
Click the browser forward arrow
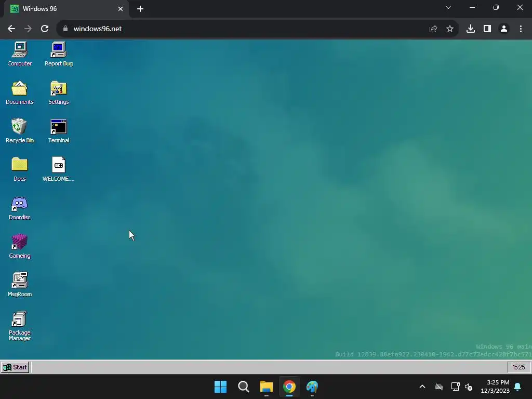[x=28, y=29]
